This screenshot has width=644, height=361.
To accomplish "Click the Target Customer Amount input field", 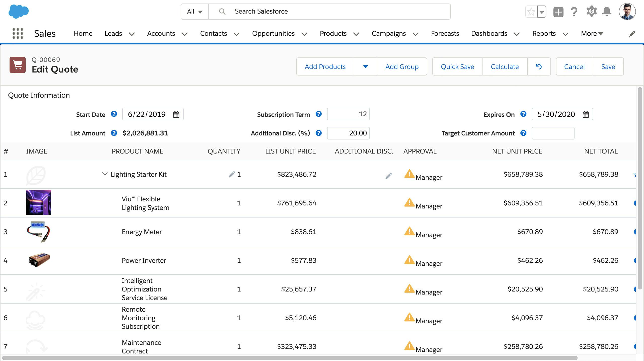I will [x=553, y=133].
